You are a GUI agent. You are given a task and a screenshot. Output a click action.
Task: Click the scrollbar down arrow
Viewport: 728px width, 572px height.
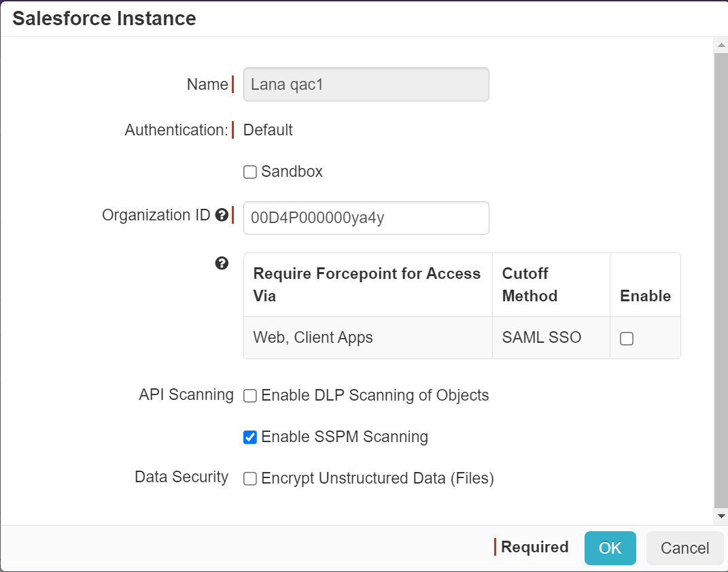coord(721,515)
